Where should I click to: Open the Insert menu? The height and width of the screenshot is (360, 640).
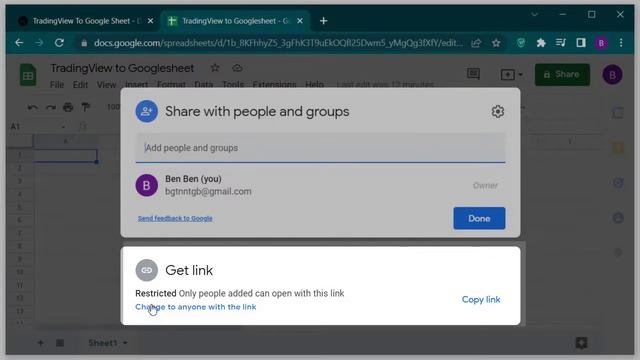136,84
